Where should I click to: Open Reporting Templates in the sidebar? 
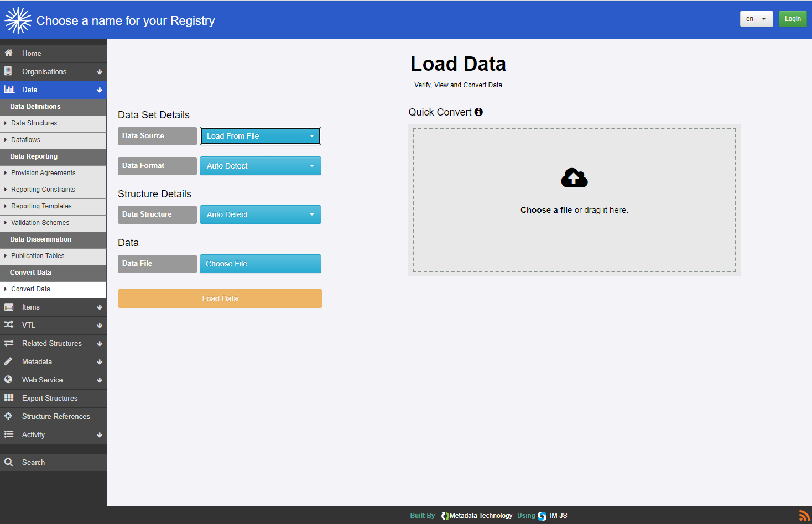click(x=41, y=206)
